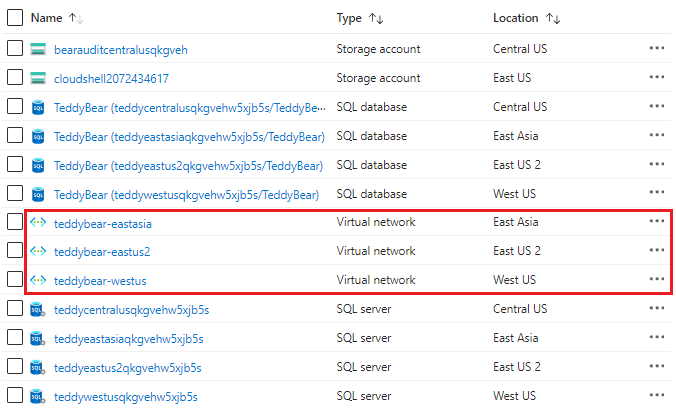This screenshot has height=409, width=676.
Task: Click storage account icon beside bearauditcentralusqkgveh
Action: click(x=38, y=49)
